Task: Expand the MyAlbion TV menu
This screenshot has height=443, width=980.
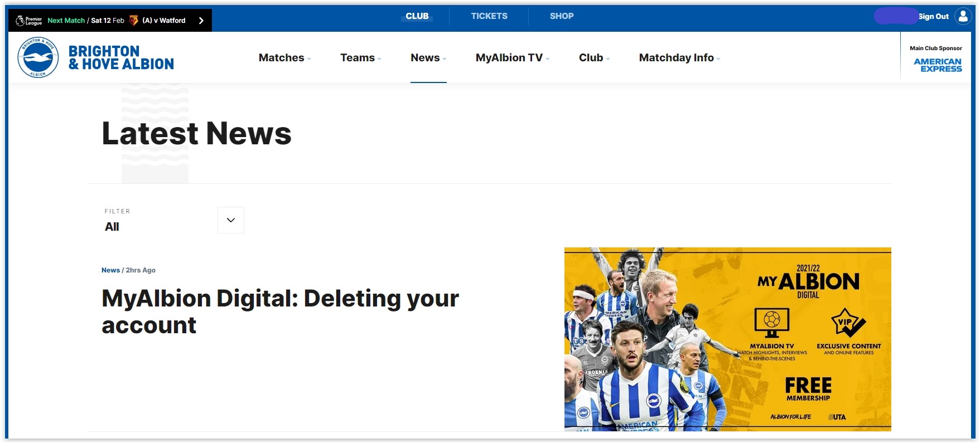Action: pyautogui.click(x=513, y=57)
